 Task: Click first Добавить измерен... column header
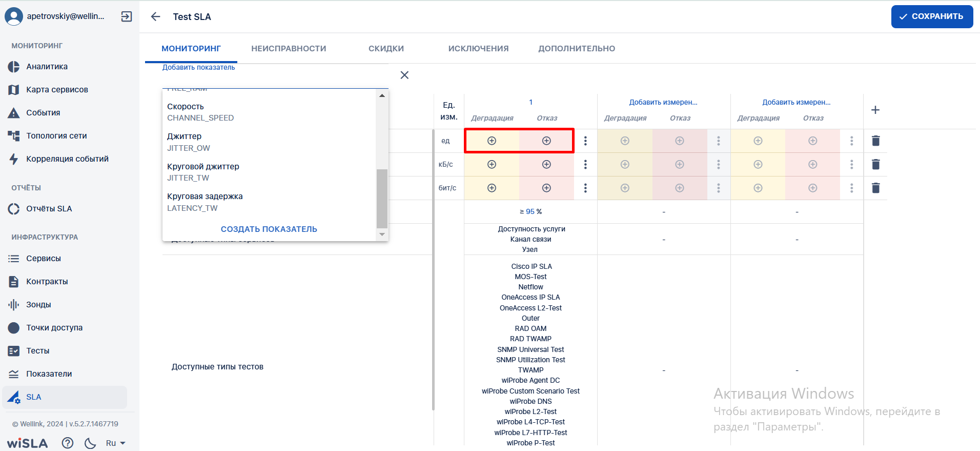[663, 103]
